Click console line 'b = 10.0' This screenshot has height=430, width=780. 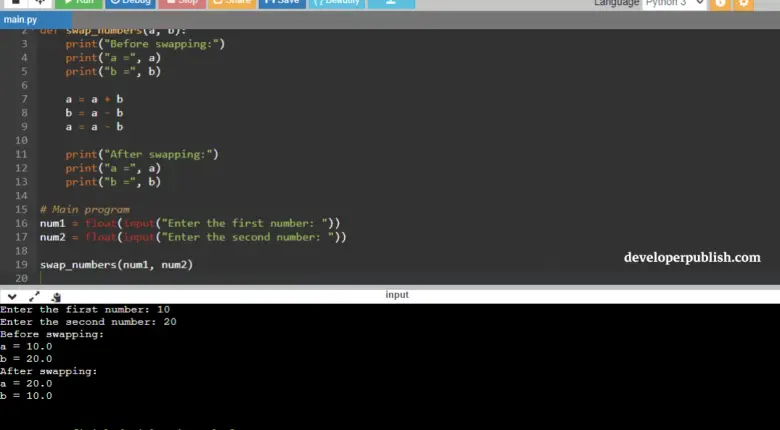(26, 396)
